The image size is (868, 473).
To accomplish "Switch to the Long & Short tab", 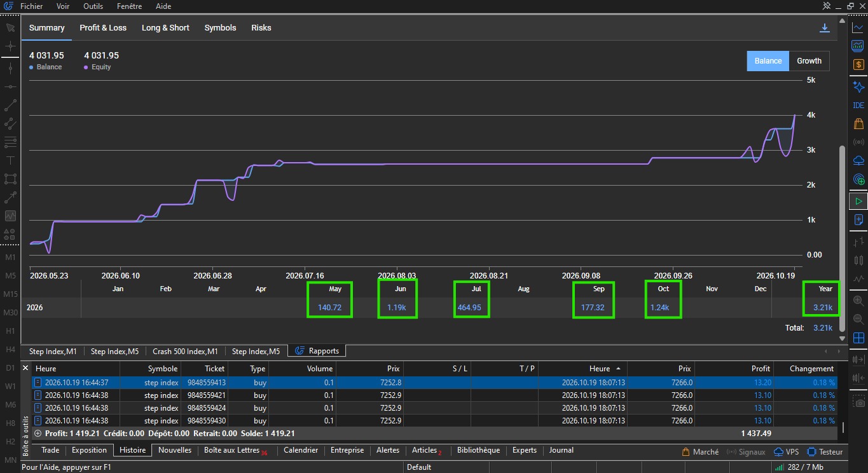I will click(165, 28).
